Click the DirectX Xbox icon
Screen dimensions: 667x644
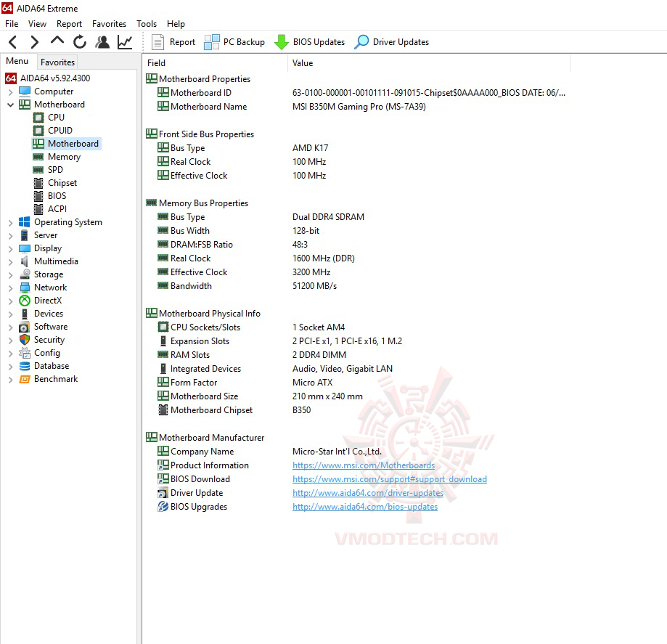point(25,301)
